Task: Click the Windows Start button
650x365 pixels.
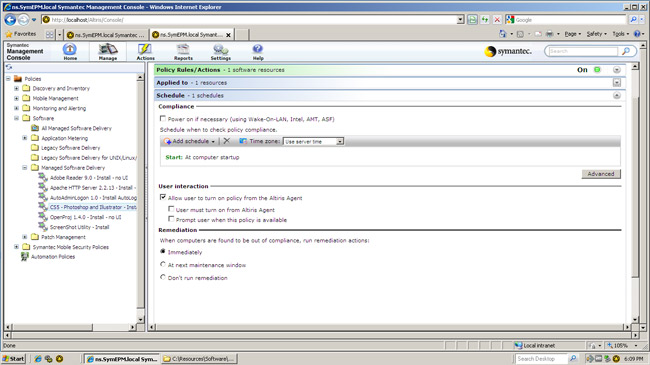Action: [14, 359]
